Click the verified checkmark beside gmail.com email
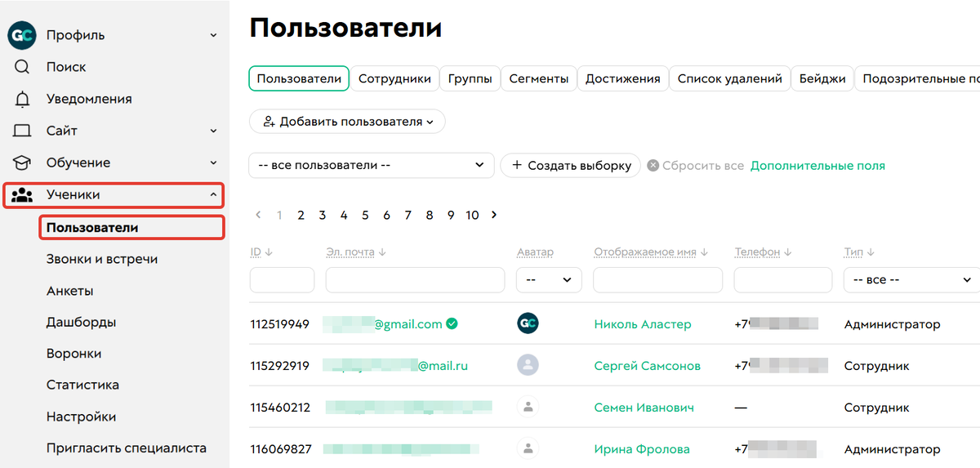The width and height of the screenshot is (980, 468). tap(452, 323)
